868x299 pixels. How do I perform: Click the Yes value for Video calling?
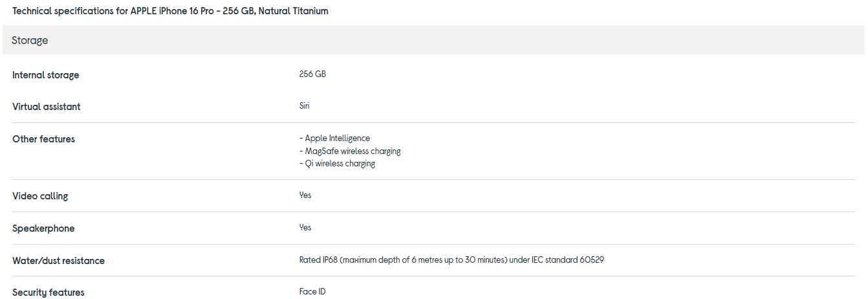point(305,195)
